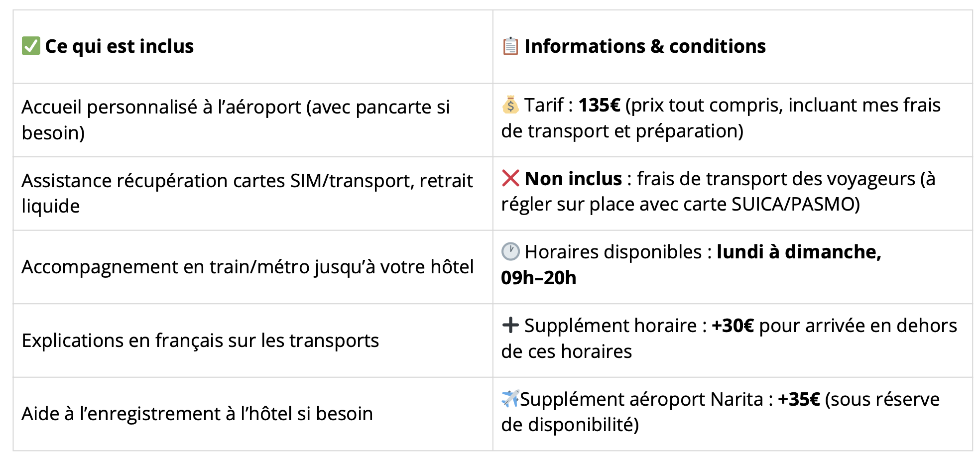Viewport: 980px width, 457px height.
Task: Select the 'Informations & conditions' heading
Action: click(645, 46)
